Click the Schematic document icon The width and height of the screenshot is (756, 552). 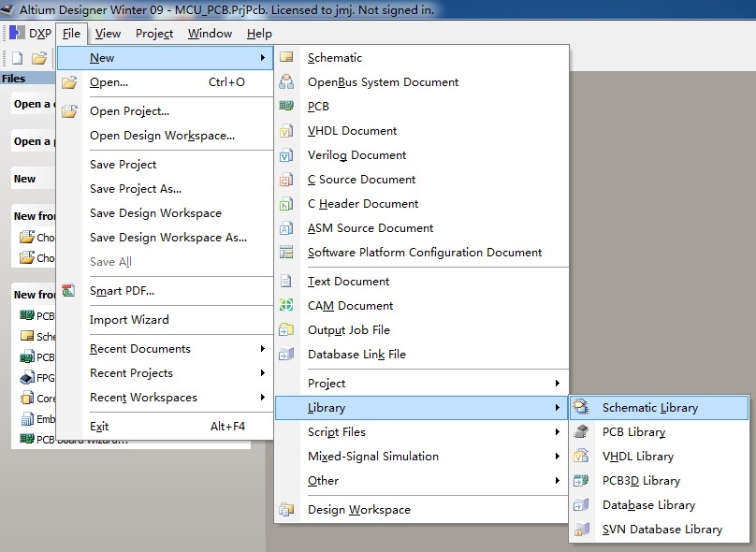tap(286, 57)
